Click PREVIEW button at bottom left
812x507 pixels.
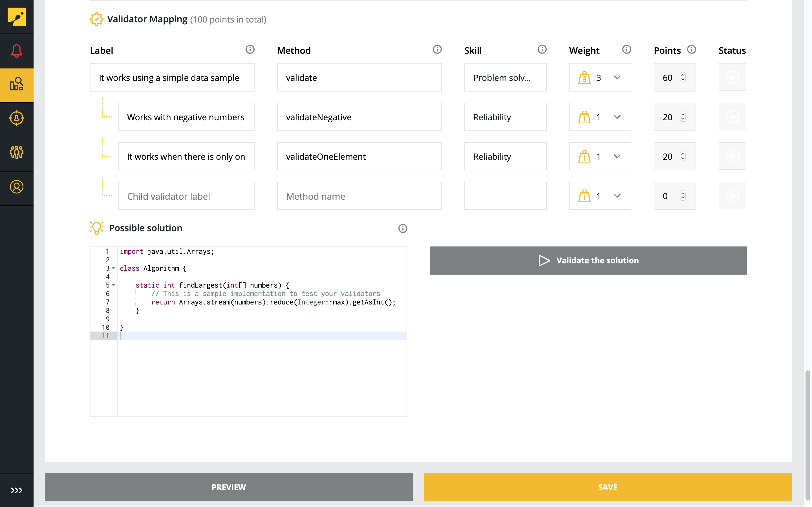(x=229, y=486)
